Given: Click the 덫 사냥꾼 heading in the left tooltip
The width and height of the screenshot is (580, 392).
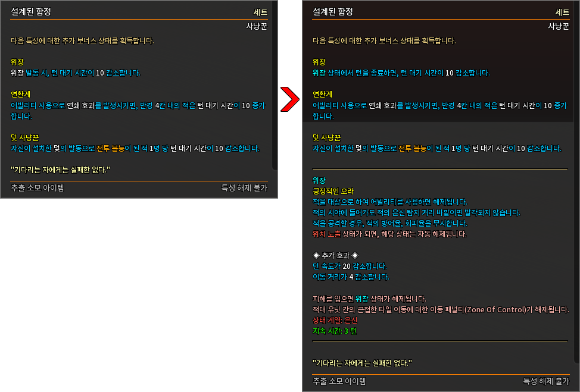Looking at the screenshot, I should 25,137.
